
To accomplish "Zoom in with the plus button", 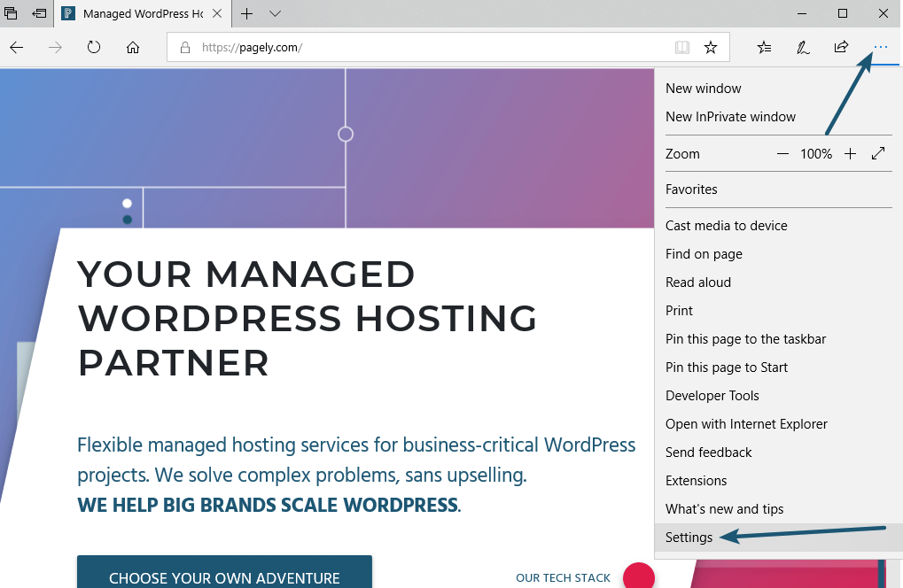I will pyautogui.click(x=850, y=153).
